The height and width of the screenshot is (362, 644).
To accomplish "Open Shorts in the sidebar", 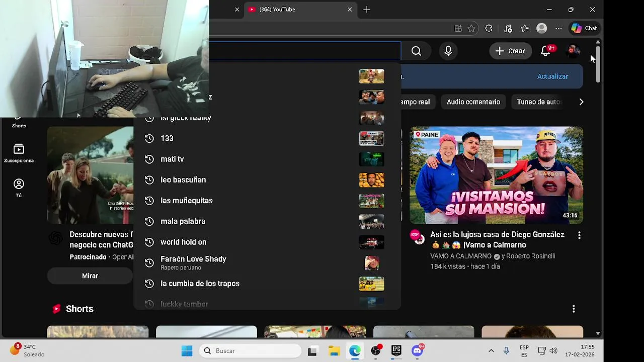I will click(19, 124).
